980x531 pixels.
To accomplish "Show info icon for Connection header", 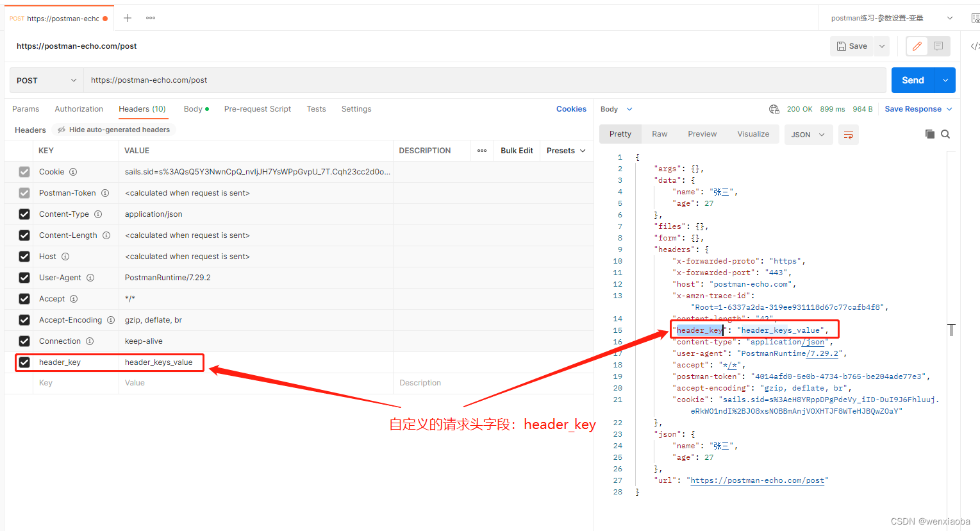I will click(x=90, y=341).
